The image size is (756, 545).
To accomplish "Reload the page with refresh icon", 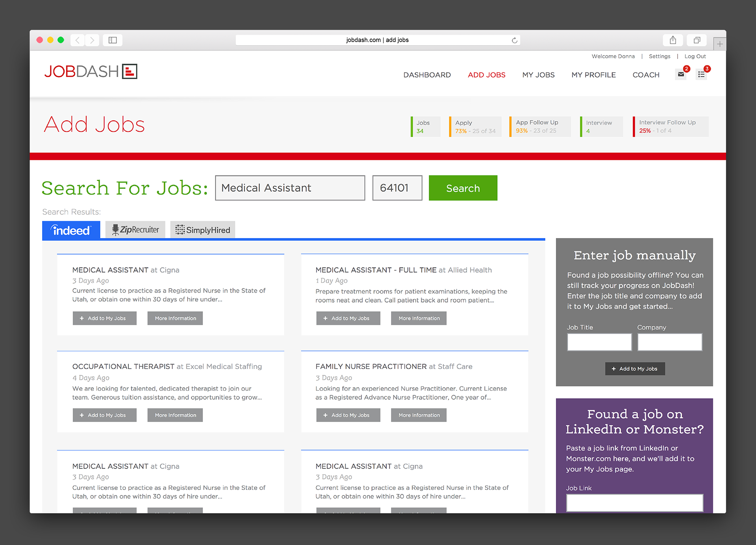I will (x=514, y=40).
